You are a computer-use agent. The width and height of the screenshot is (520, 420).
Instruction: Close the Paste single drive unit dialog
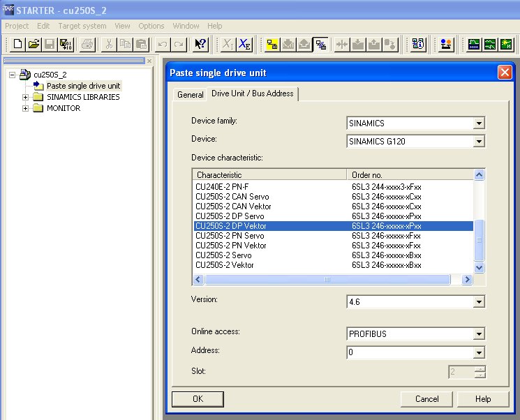(x=505, y=73)
